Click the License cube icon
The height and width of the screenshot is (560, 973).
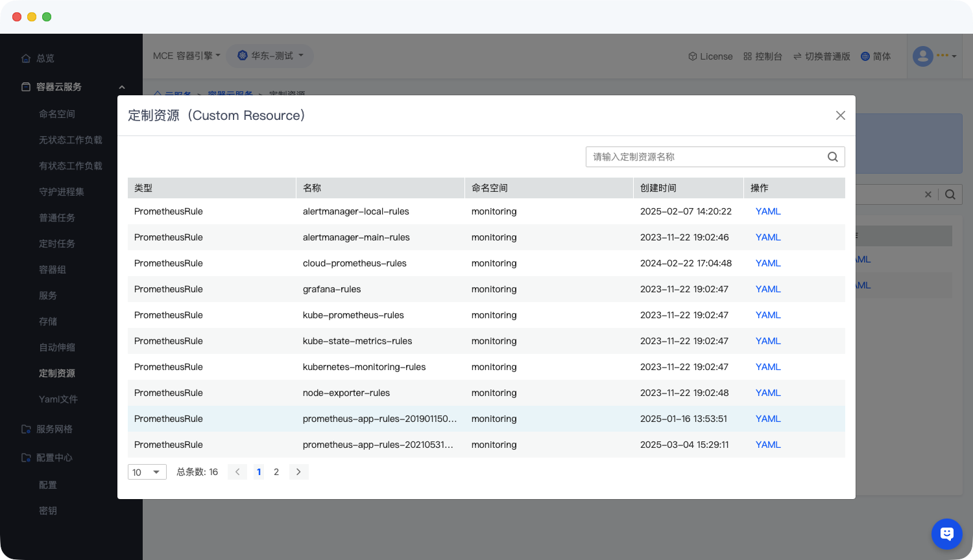click(692, 56)
